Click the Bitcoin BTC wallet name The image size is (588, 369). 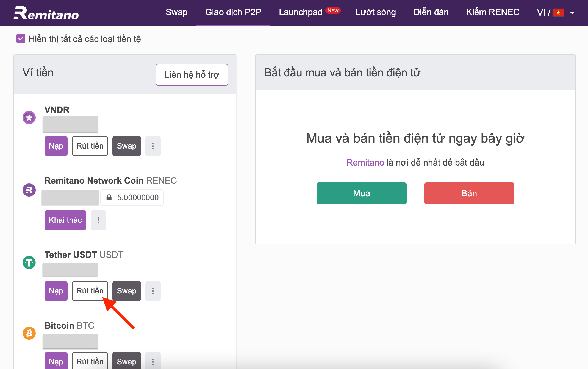(70, 326)
